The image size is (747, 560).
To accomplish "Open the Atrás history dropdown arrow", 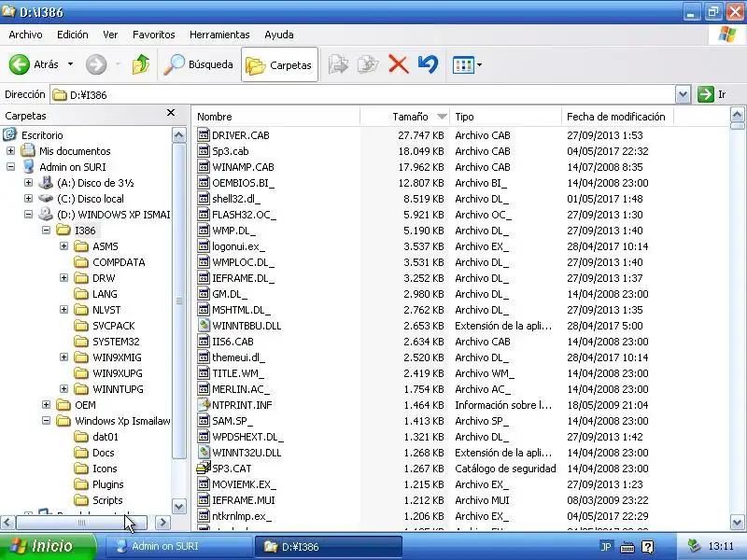I will tap(71, 63).
